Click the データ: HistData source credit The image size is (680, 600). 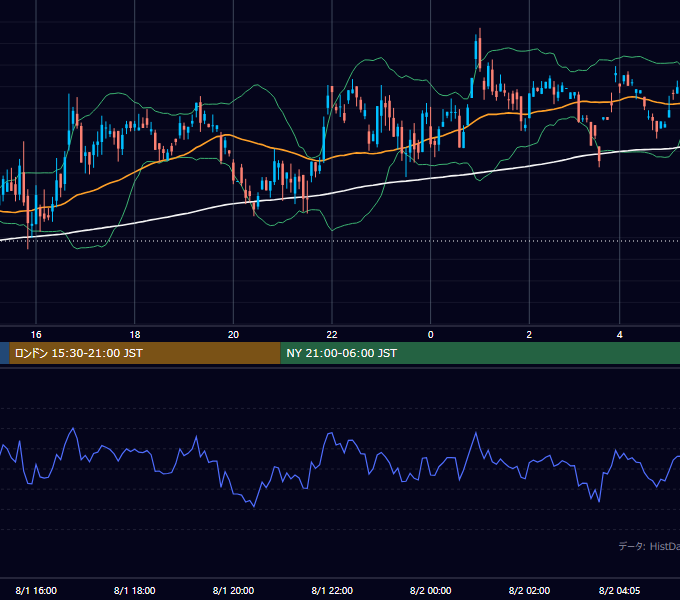click(649, 546)
